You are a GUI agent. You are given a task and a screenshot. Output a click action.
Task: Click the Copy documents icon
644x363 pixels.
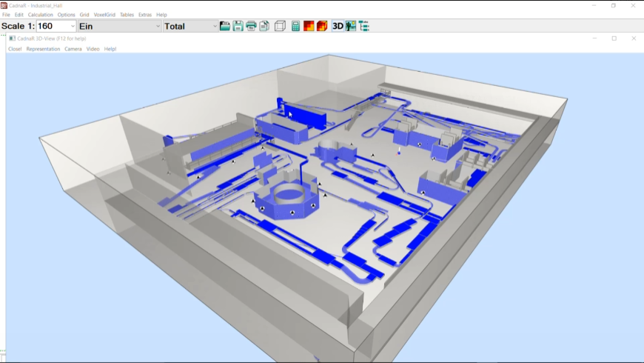pyautogui.click(x=264, y=26)
